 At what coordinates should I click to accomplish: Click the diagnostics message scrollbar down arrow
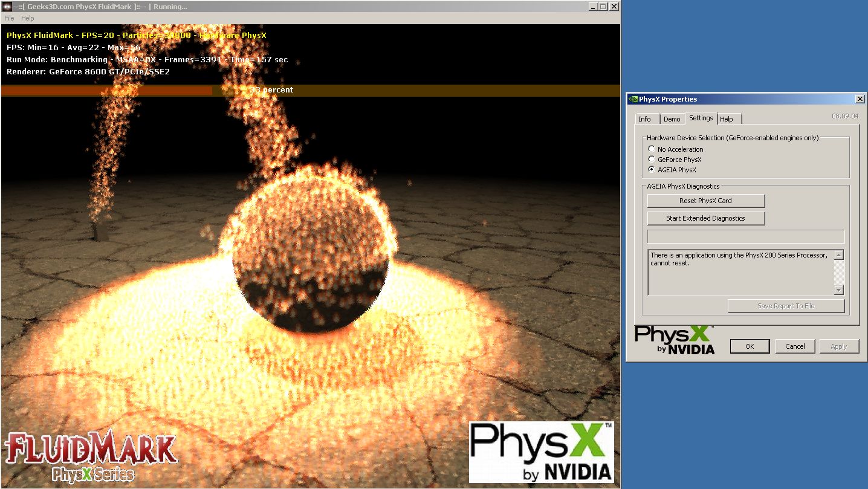(838, 290)
